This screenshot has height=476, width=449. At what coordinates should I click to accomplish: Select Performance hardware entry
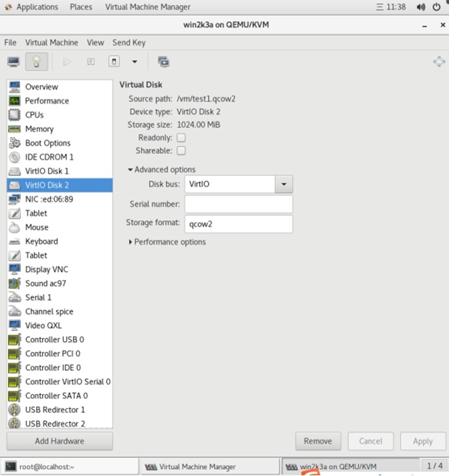click(60, 101)
